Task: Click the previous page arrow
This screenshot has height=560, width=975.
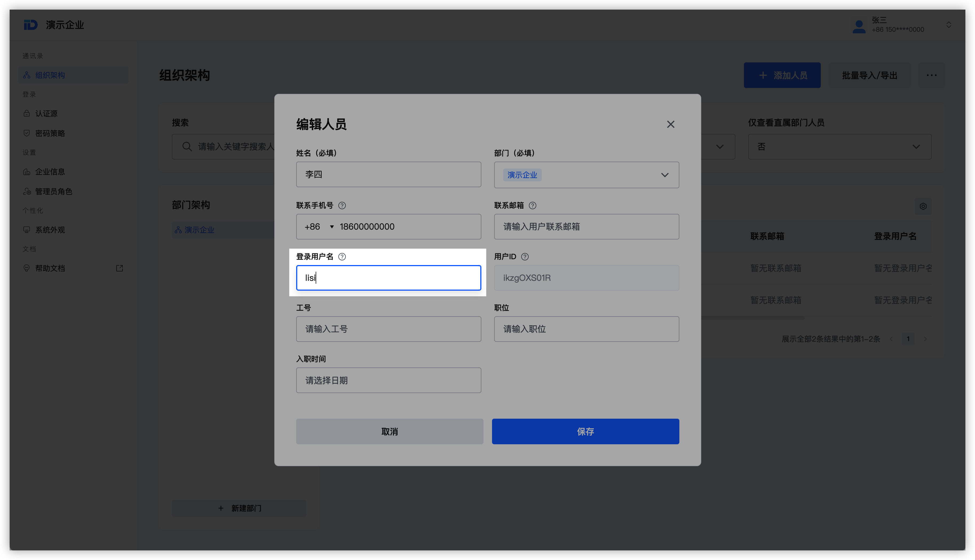Action: point(891,339)
